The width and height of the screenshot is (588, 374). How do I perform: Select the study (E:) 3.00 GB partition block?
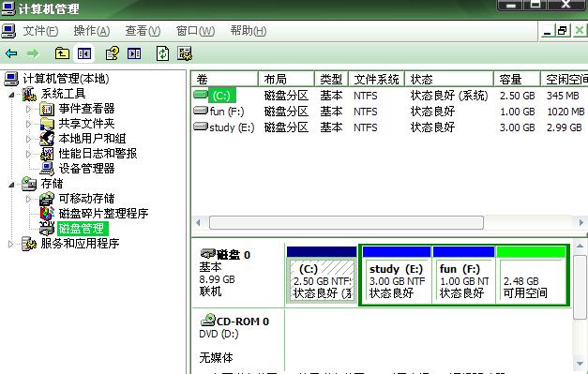(x=397, y=275)
